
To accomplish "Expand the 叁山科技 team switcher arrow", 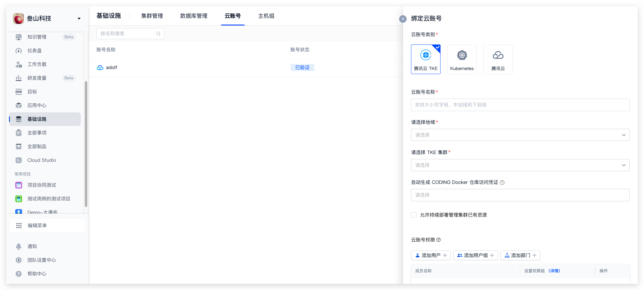I will [x=79, y=18].
